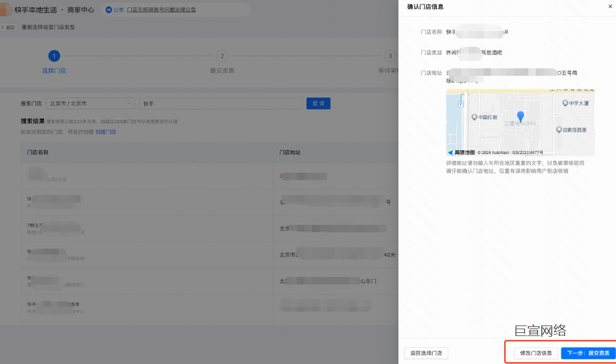Image resolution: width=616 pixels, height=364 pixels.
Task: Click 白家庄西里 marker on the map
Action: click(x=571, y=130)
